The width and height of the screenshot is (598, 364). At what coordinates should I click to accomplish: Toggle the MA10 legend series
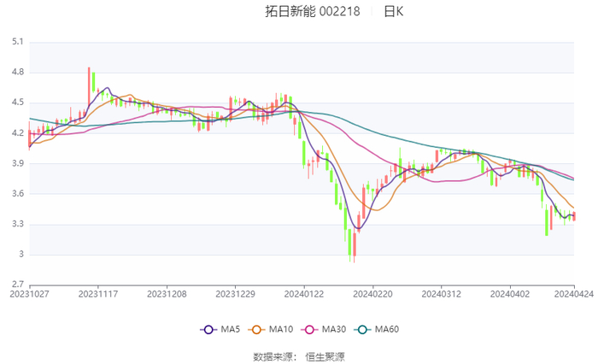pyautogui.click(x=275, y=330)
